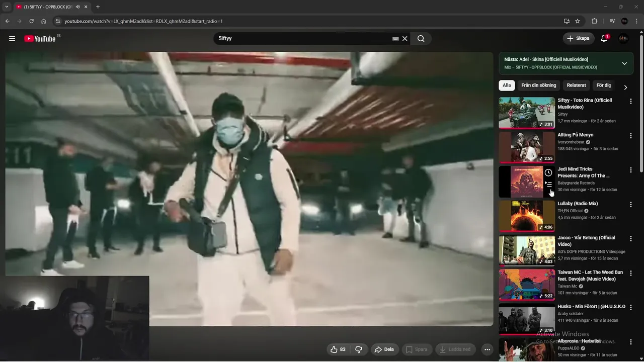Select the Relaterat filter chip
The image size is (644, 362).
click(576, 85)
